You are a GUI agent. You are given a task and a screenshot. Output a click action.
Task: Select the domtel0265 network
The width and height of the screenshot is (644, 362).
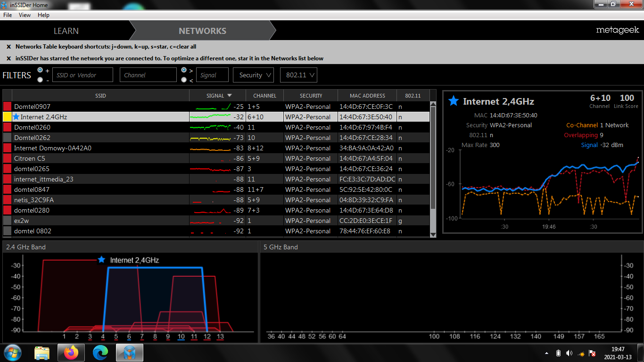click(216, 169)
